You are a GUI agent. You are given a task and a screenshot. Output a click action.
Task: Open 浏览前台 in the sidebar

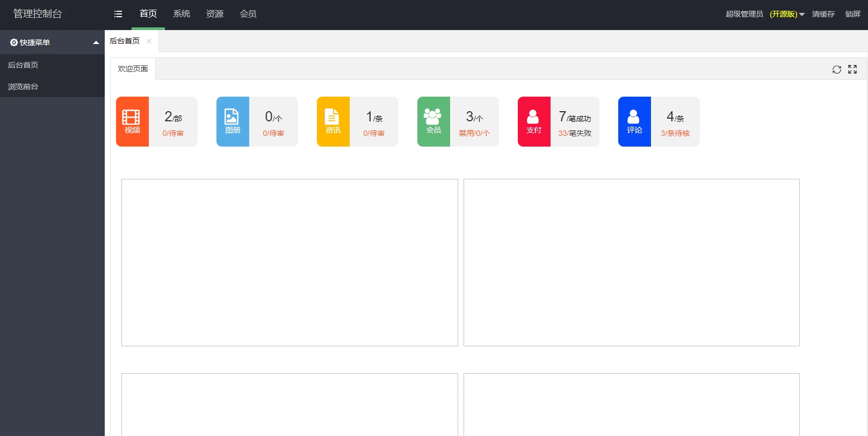[x=23, y=86]
